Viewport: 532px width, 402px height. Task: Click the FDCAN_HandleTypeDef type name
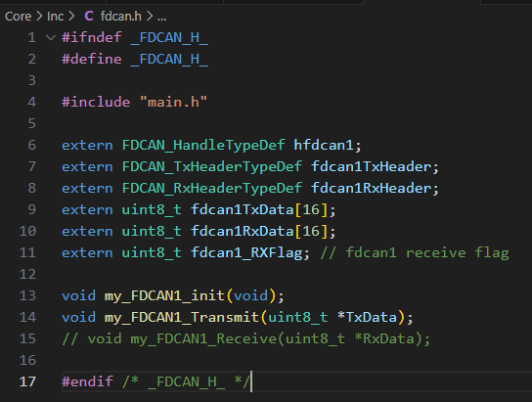pyautogui.click(x=203, y=145)
